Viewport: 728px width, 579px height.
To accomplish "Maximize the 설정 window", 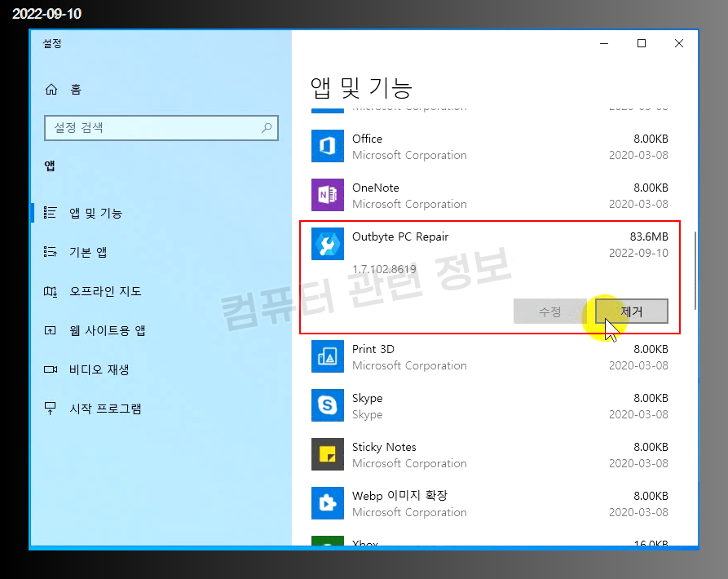I will tap(642, 43).
